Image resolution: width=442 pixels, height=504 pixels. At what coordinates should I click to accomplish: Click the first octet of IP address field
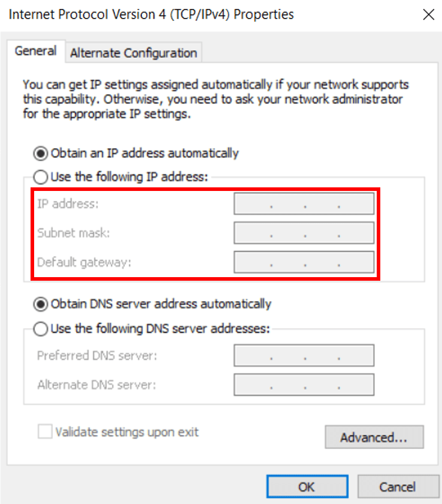point(253,204)
